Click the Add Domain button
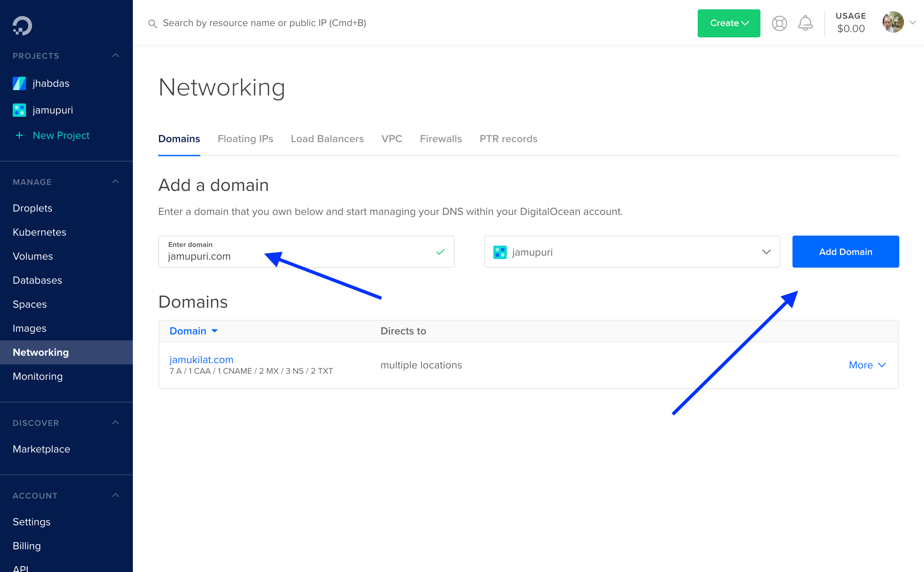924x572 pixels. (x=845, y=252)
